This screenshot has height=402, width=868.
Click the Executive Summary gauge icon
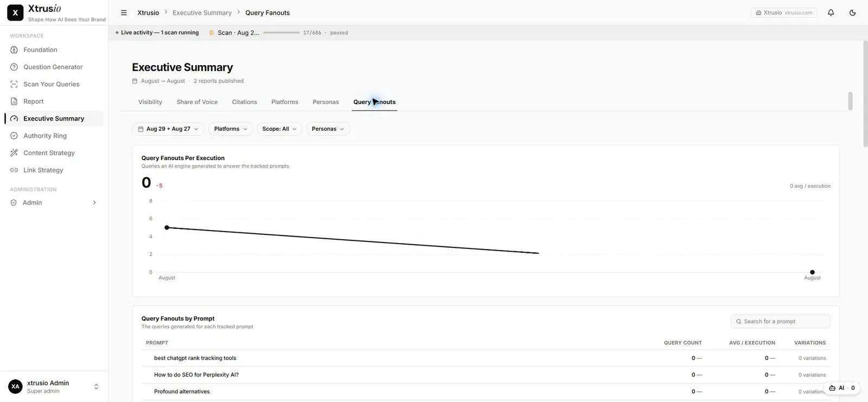pyautogui.click(x=14, y=118)
